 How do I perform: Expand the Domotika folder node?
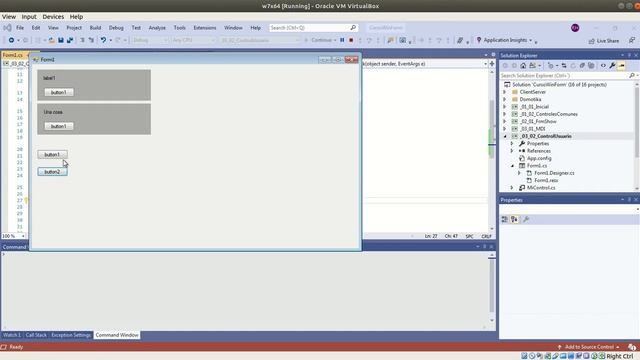[505, 99]
